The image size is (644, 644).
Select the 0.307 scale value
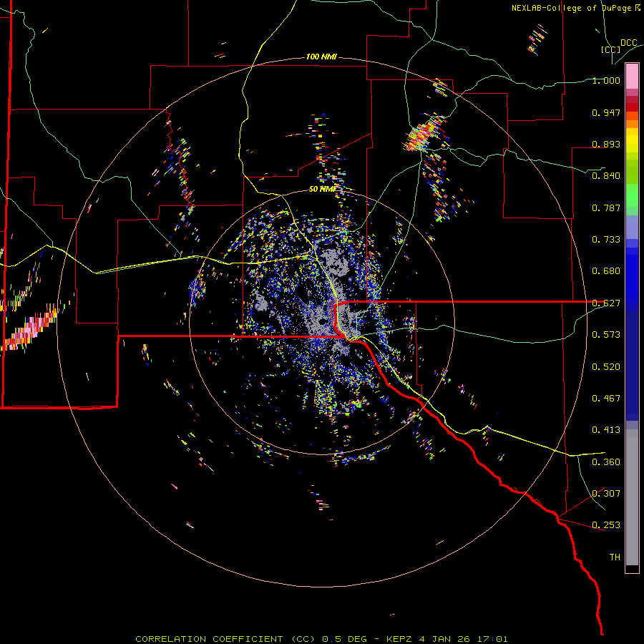pos(606,494)
